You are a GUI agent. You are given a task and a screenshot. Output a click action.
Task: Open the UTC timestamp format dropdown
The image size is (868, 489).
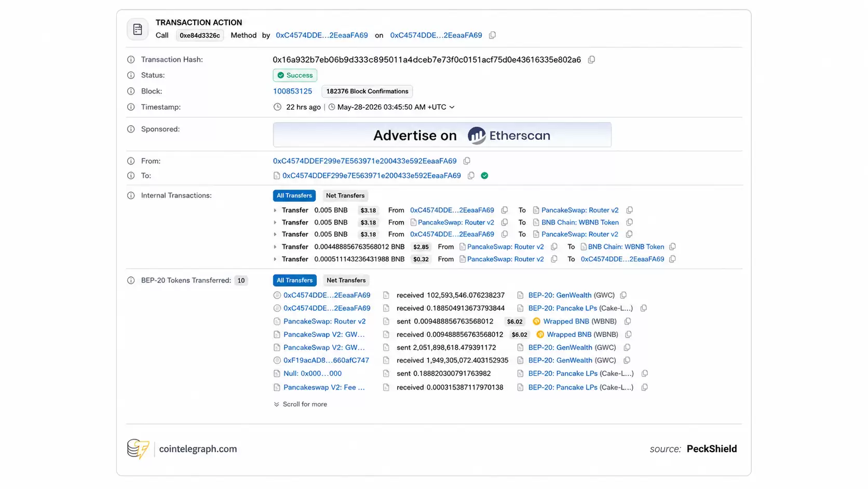(x=452, y=107)
